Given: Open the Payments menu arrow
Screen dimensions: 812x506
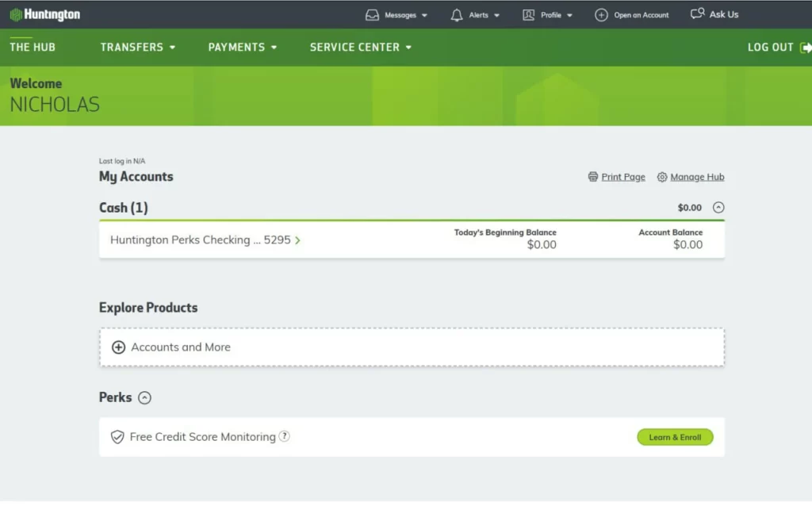Looking at the screenshot, I should click(x=274, y=48).
